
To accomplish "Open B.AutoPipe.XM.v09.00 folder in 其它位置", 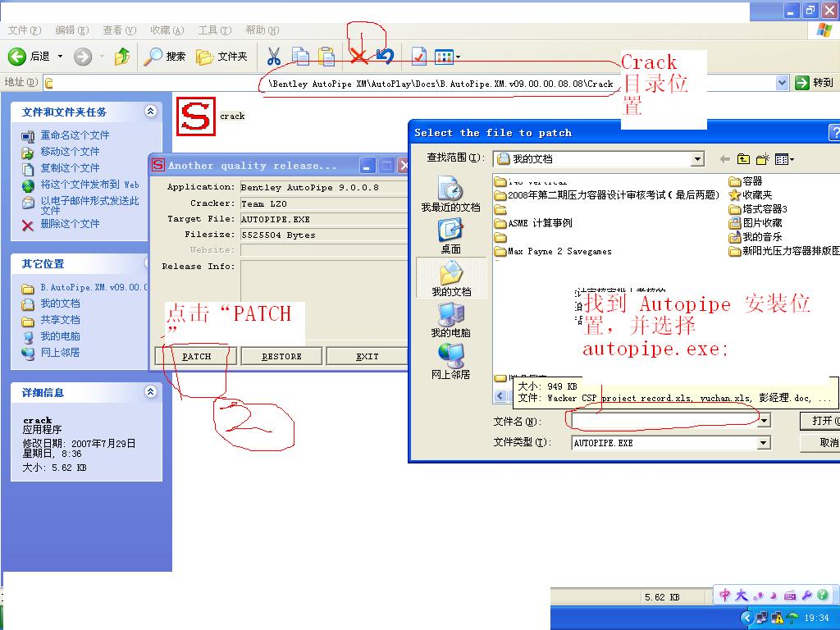I will [x=94, y=288].
